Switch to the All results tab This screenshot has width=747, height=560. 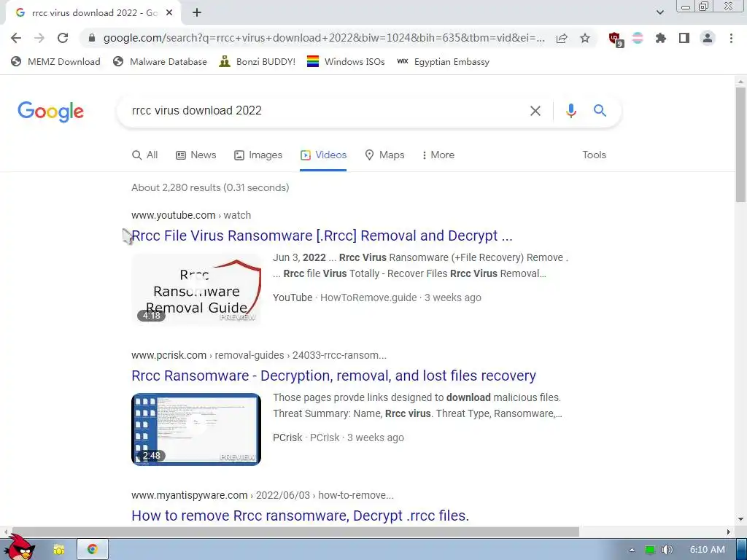145,155
